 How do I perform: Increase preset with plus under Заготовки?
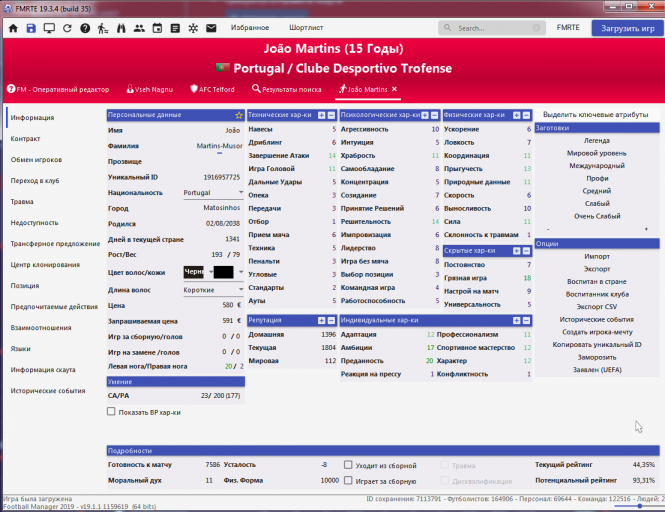coord(646,229)
